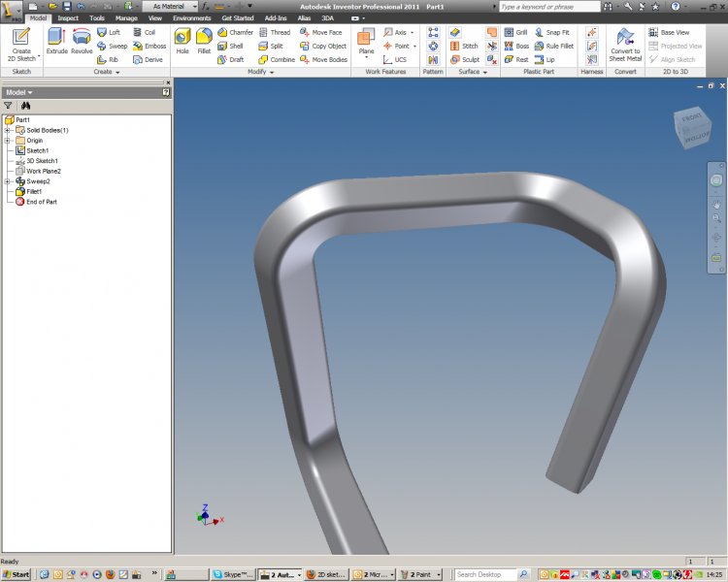Click the keyword search field

(549, 7)
